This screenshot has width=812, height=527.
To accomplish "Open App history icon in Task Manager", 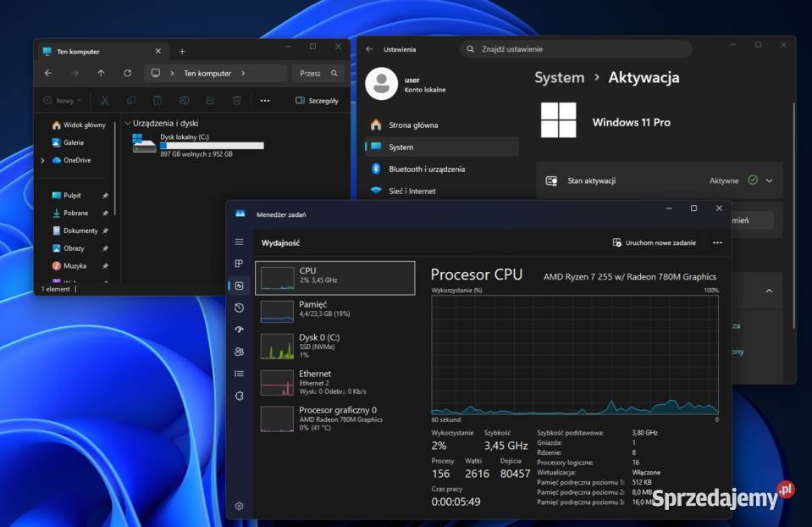I will [x=239, y=308].
